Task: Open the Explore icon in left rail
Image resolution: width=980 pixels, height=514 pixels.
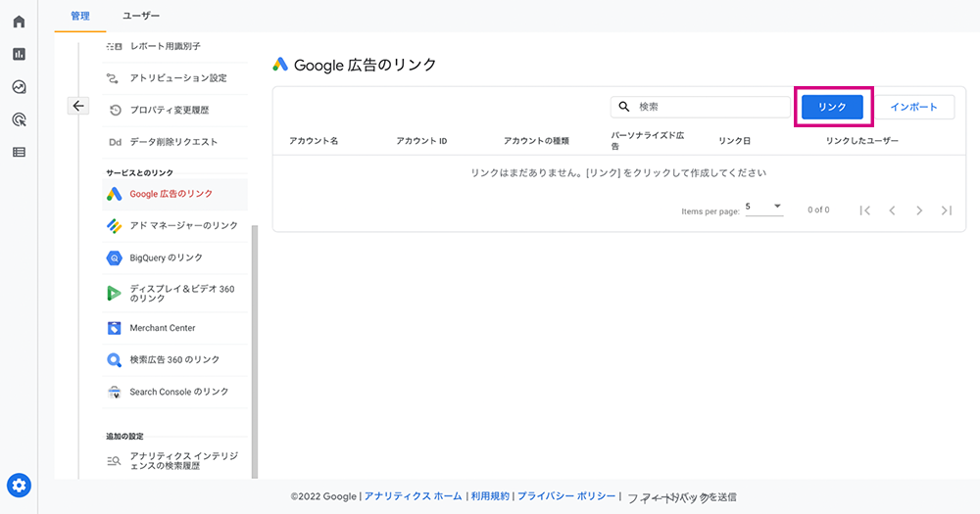Action: (x=19, y=87)
